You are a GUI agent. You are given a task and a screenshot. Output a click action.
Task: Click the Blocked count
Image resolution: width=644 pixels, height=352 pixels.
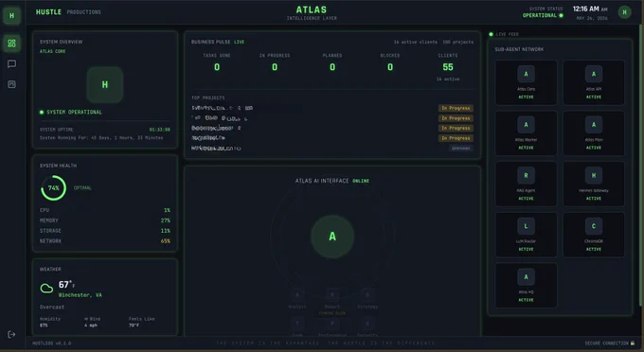(390, 67)
